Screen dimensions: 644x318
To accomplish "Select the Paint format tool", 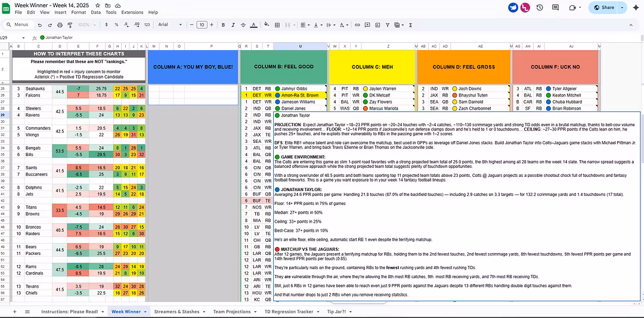I will [69, 25].
